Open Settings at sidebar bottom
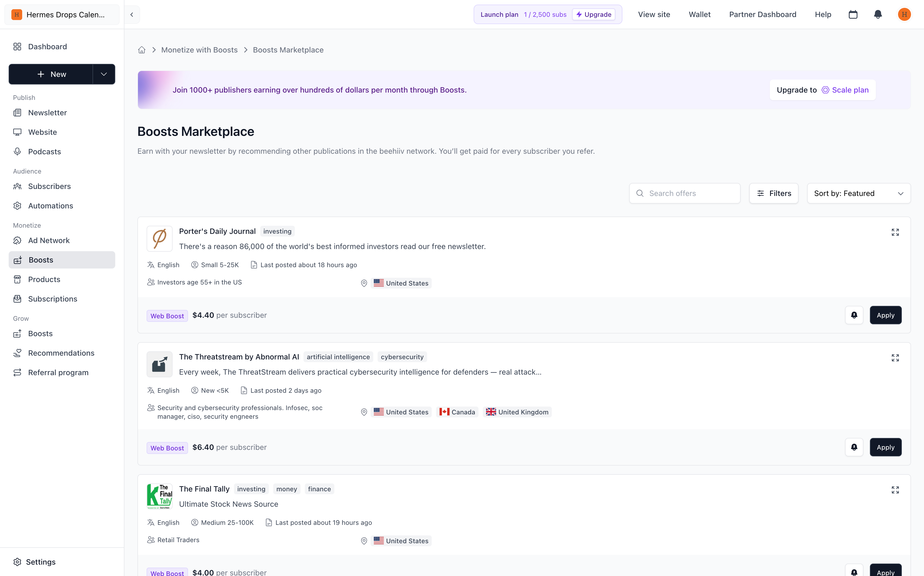 34,562
